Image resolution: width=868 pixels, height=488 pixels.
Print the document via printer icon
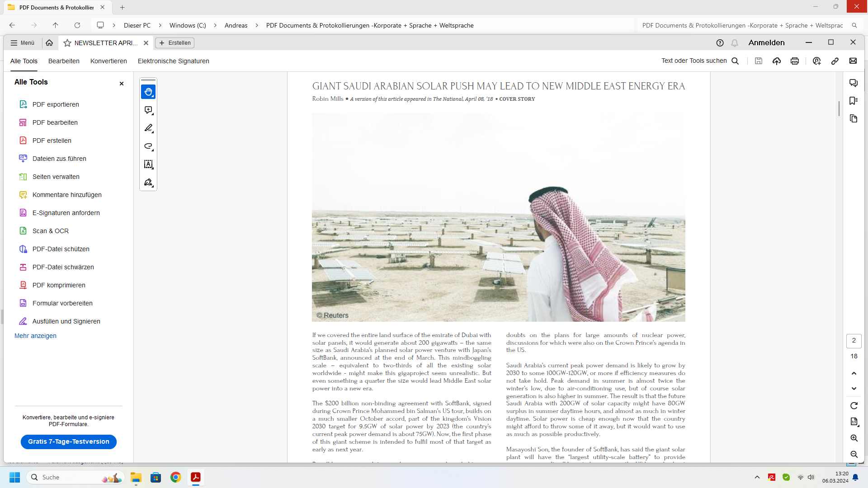795,61
